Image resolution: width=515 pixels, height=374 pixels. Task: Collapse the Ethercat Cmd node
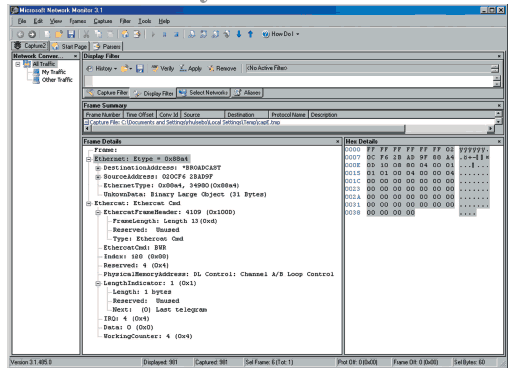[89, 203]
